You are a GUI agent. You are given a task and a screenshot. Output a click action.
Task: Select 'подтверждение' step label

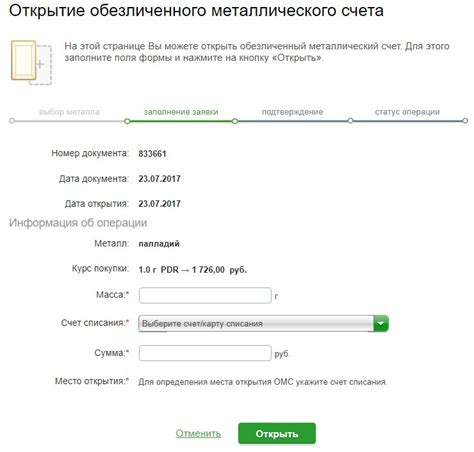point(292,112)
